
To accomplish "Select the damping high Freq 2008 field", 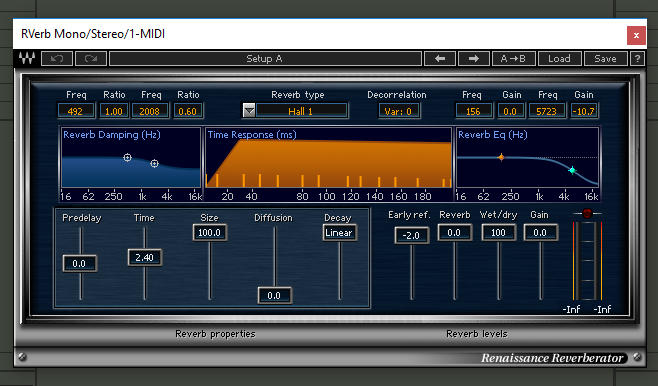I will point(150,111).
